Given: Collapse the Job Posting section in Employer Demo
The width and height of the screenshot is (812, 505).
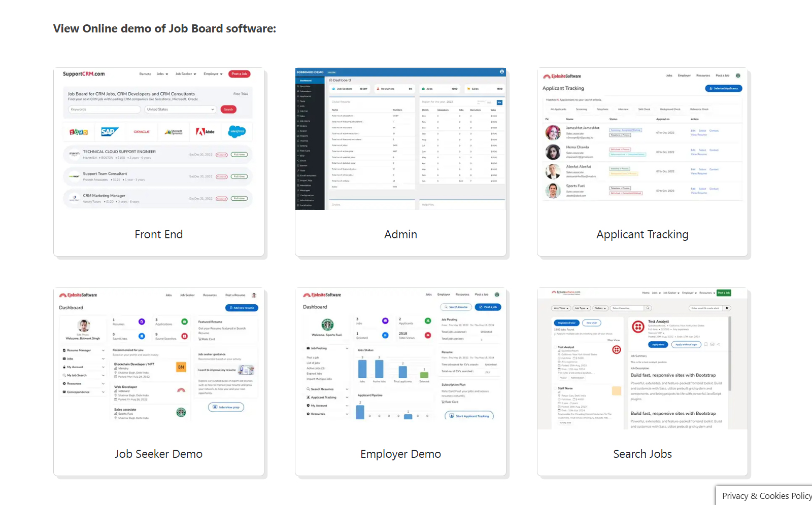Looking at the screenshot, I should tap(347, 348).
